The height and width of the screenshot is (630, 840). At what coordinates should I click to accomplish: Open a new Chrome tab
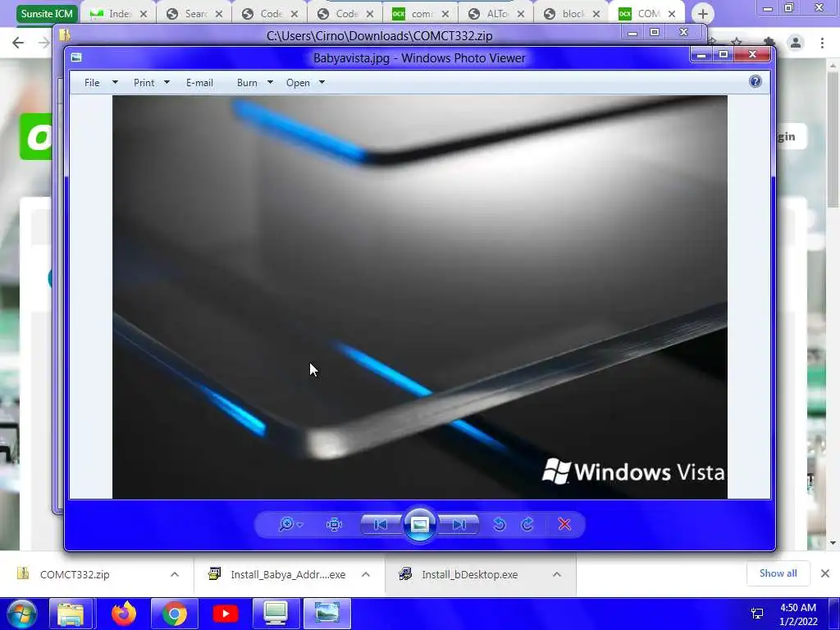tap(703, 15)
